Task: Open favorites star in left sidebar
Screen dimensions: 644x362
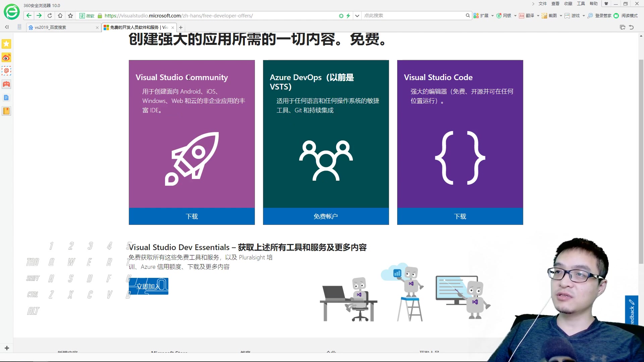Action: (x=6, y=44)
